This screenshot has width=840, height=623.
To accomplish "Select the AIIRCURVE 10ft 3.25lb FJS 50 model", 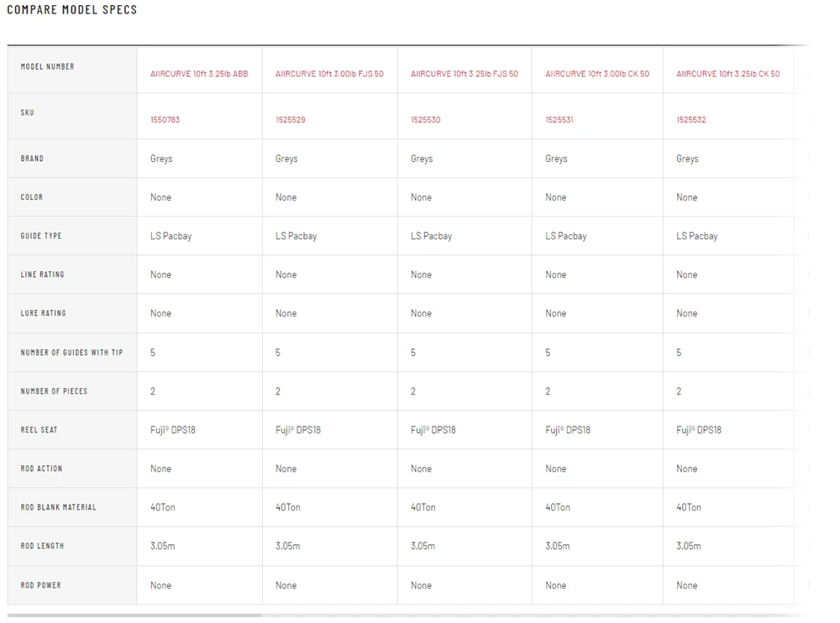I will [464, 74].
